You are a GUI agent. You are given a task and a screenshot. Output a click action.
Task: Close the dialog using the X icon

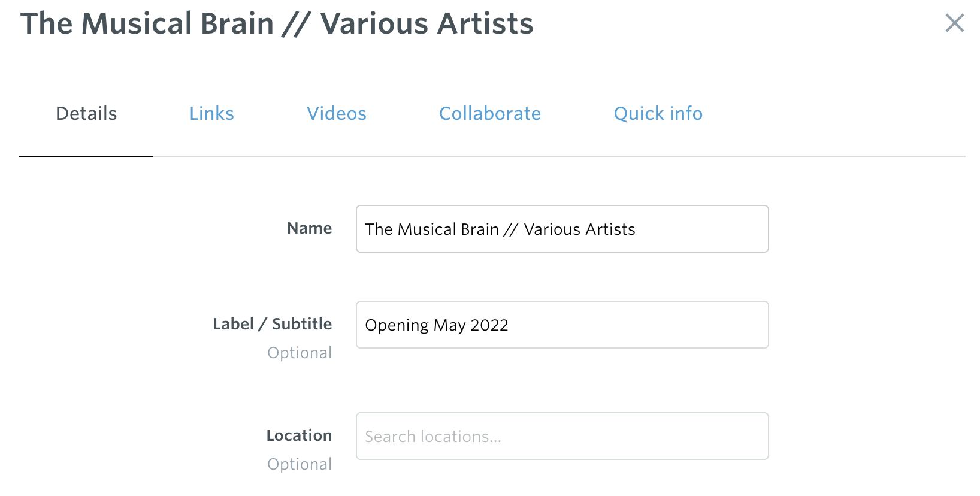954,23
